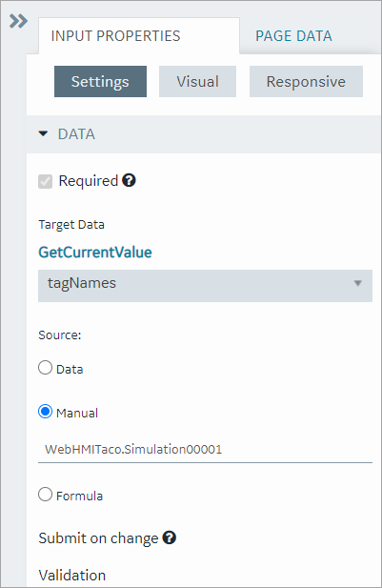Click the Submit on change label

[x=98, y=538]
